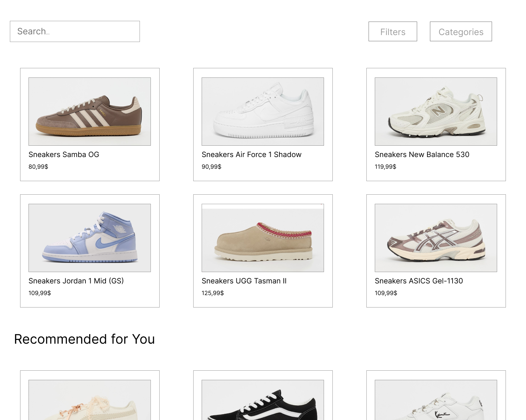This screenshot has height=420, width=526.
Task: Open the recommended black suede sneaker image
Action: tap(263, 400)
